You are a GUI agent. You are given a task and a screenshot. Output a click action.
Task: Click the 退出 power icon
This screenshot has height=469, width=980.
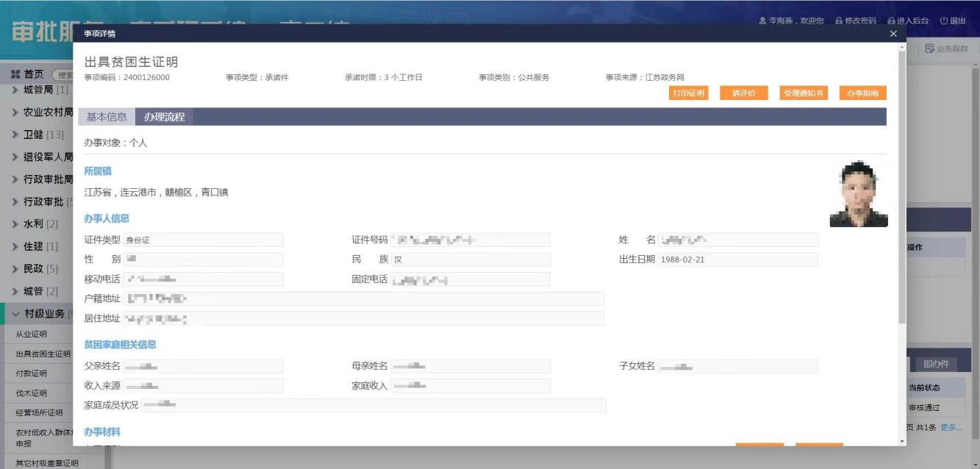[943, 21]
